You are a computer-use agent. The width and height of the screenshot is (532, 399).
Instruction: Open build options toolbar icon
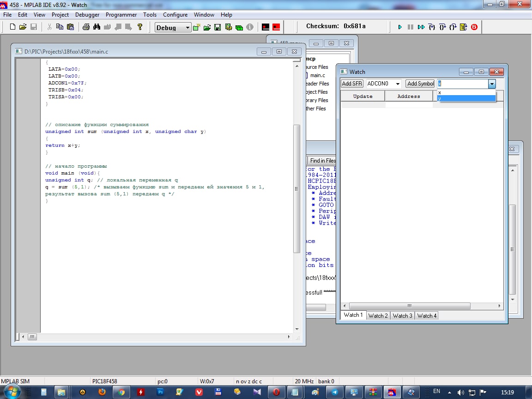point(228,27)
